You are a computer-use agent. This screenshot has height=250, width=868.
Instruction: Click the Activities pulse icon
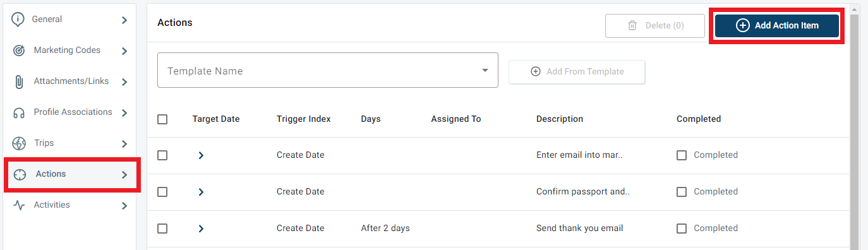[x=19, y=205]
